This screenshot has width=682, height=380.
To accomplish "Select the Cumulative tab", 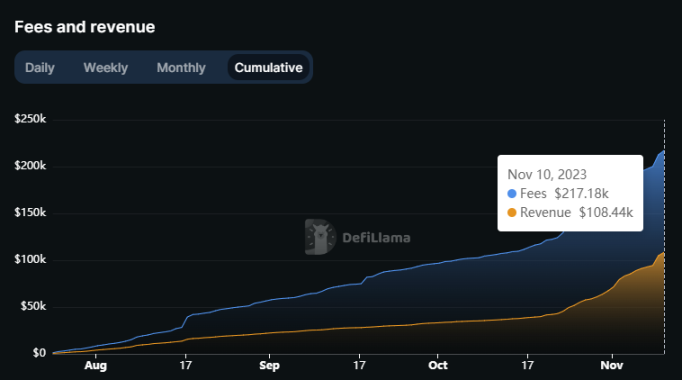I will [268, 67].
